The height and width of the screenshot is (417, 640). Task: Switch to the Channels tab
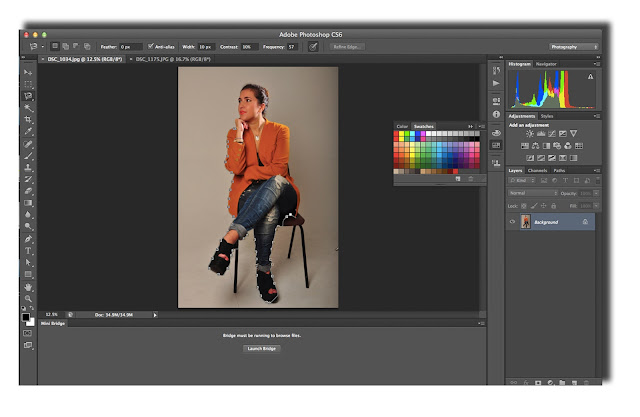pos(537,171)
